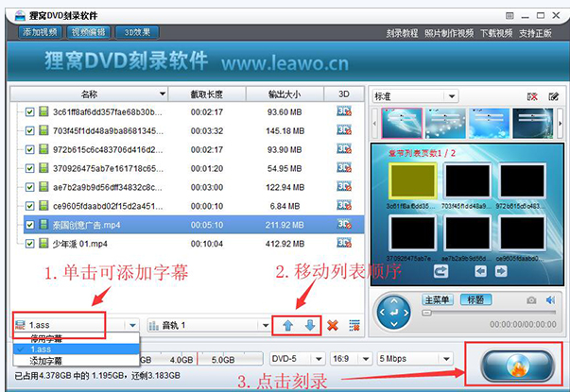
Task: Move selected video up with the up arrow
Action: (x=288, y=325)
